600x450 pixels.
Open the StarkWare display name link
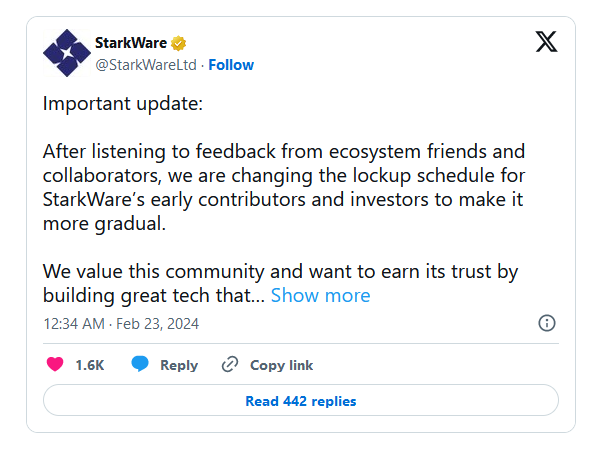click(132, 43)
